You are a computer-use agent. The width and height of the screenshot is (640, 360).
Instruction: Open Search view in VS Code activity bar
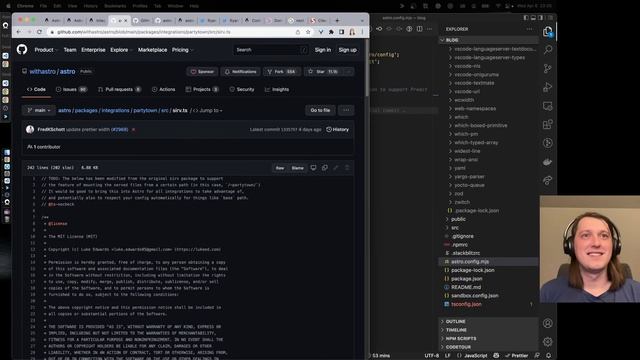[x=548, y=50]
